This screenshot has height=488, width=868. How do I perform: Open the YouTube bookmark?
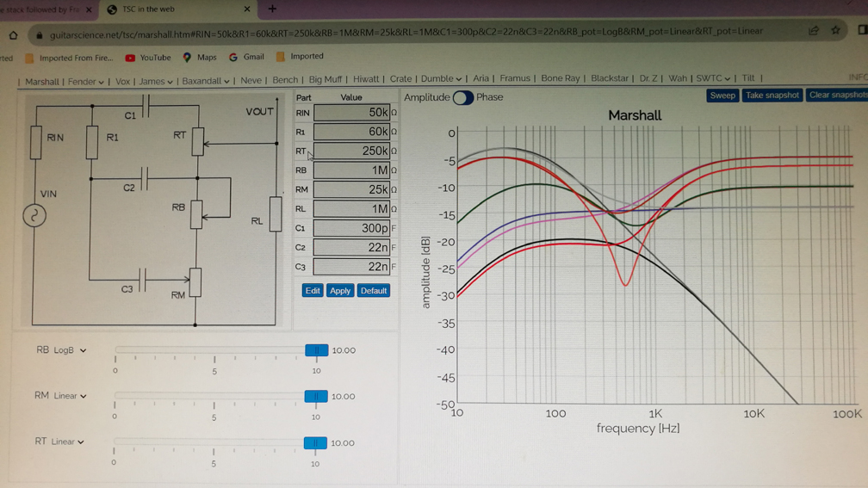147,58
